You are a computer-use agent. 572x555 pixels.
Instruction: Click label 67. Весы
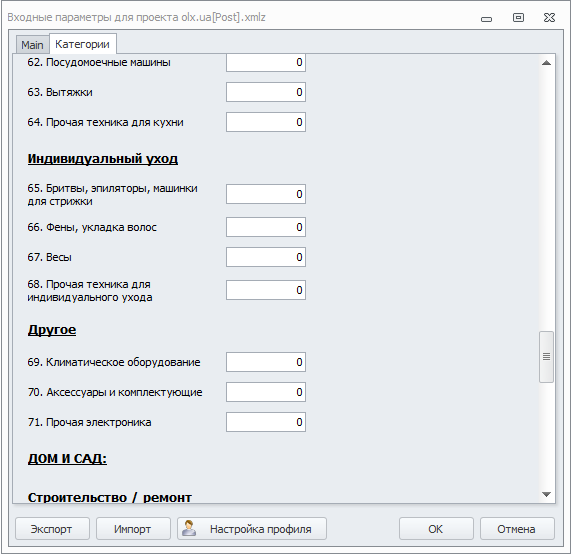pyautogui.click(x=49, y=257)
